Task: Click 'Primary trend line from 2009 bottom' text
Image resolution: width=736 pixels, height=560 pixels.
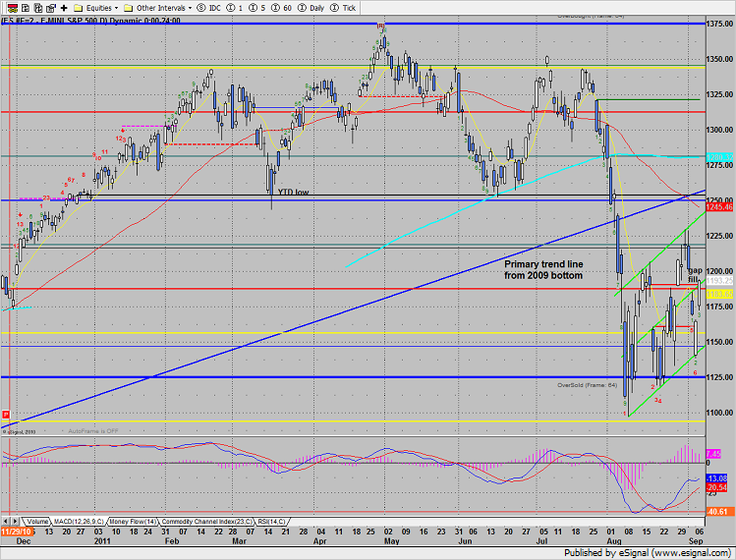Action: pyautogui.click(x=543, y=270)
